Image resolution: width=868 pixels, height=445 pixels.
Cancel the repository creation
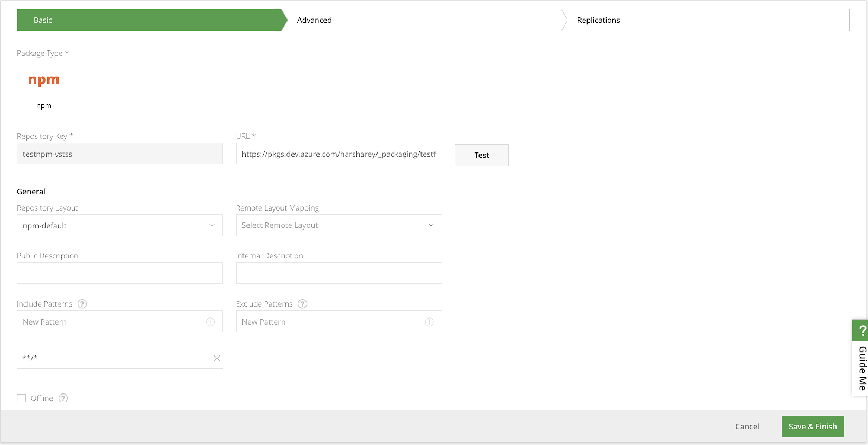(x=747, y=427)
